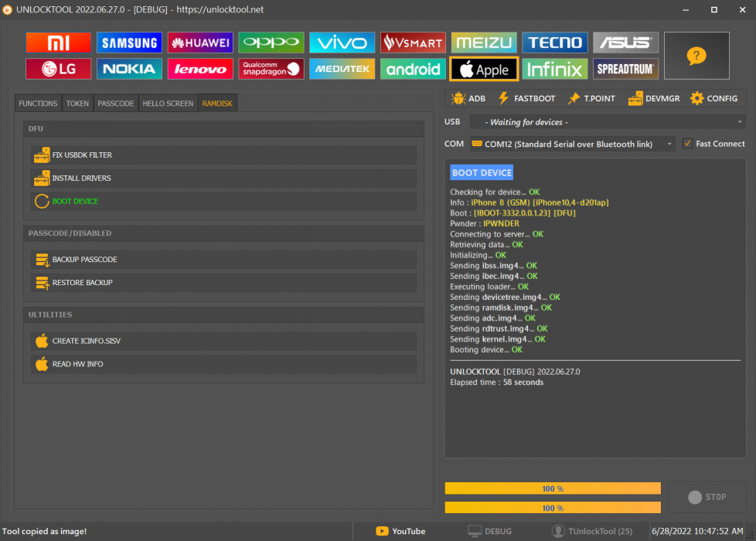Click the upper 100% progress bar
This screenshot has width=756, height=541.
[553, 488]
